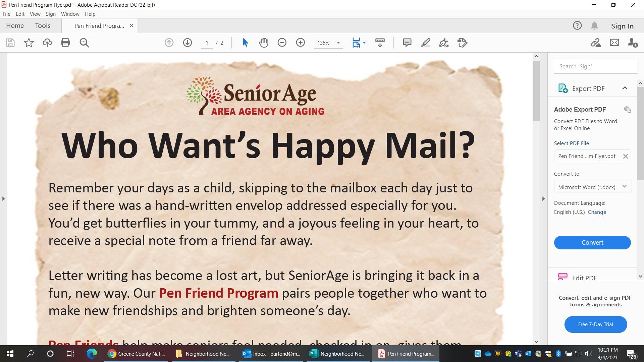Open the Add comment tool
The height and width of the screenshot is (362, 644).
point(407,43)
